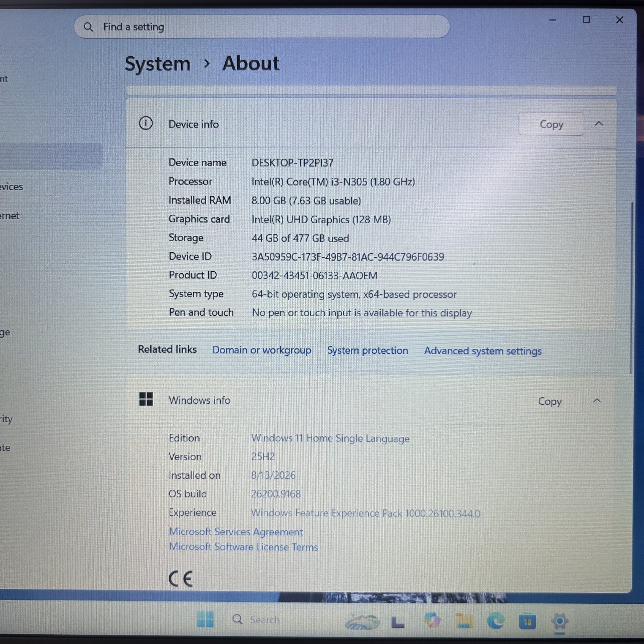Click the 'About' page heading

[x=251, y=63]
